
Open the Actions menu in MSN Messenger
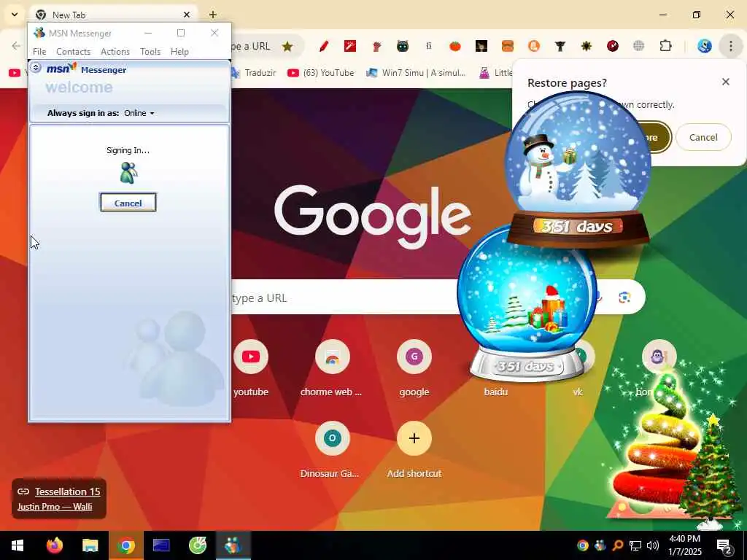[x=115, y=52]
